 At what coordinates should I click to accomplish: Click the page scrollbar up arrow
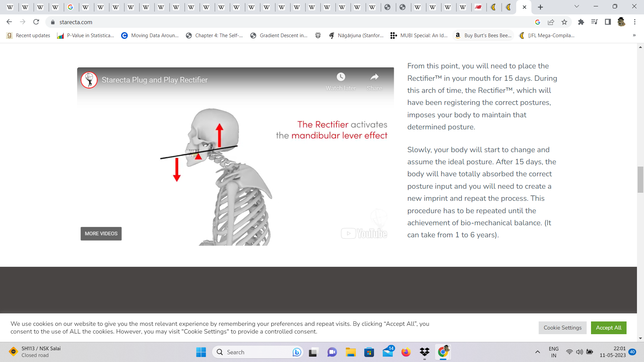(641, 47)
